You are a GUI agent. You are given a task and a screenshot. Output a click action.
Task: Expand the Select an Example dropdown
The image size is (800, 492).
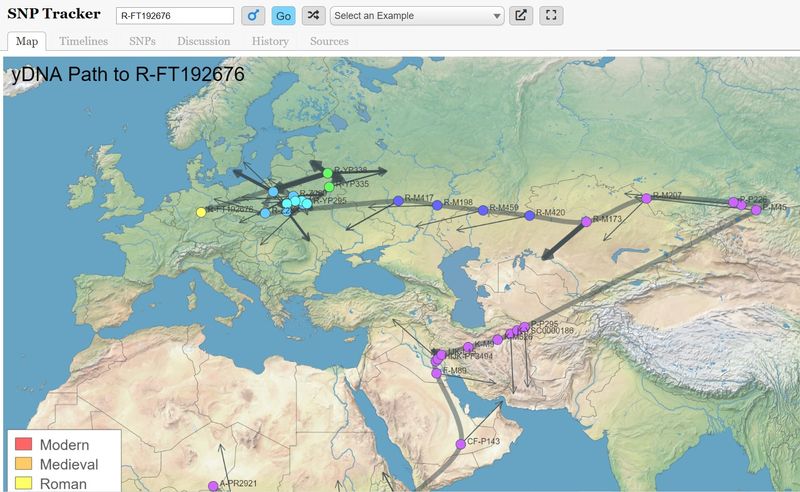click(416, 16)
